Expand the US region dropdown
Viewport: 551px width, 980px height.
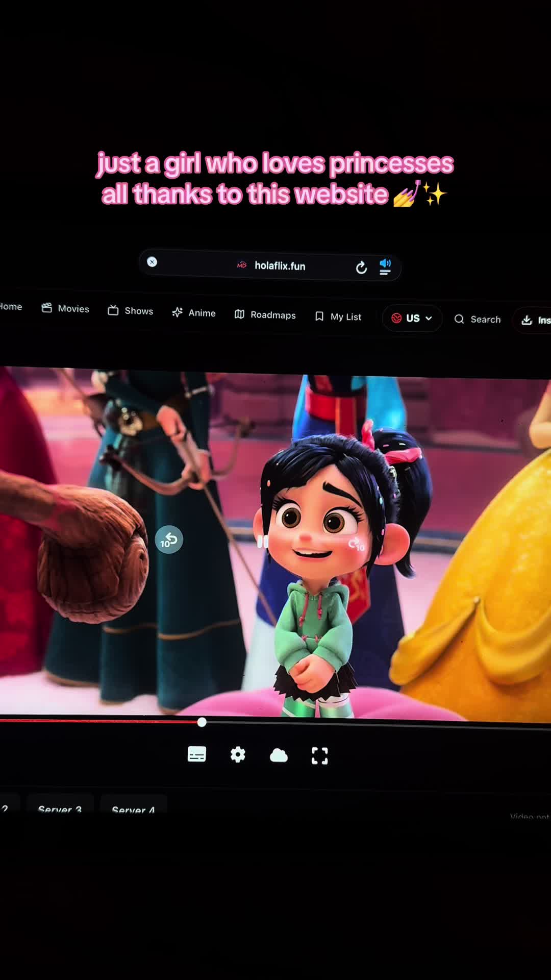[x=412, y=318]
